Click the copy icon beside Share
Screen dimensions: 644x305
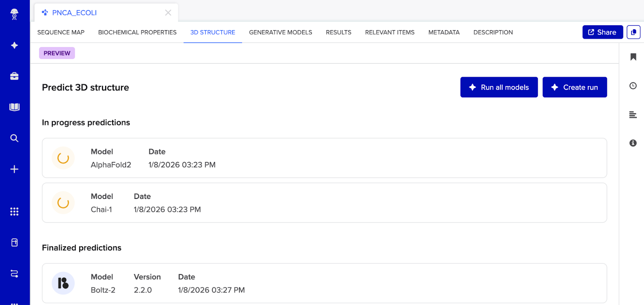coord(633,32)
